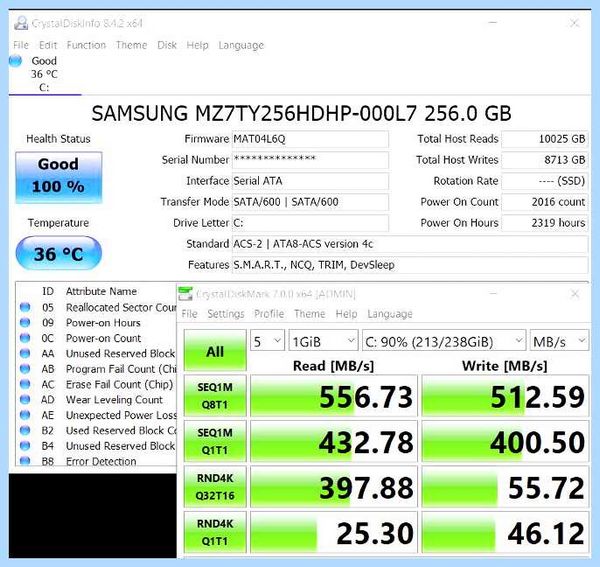This screenshot has height=567, width=600.
Task: Click the 432.78 read result
Action: pyautogui.click(x=334, y=441)
